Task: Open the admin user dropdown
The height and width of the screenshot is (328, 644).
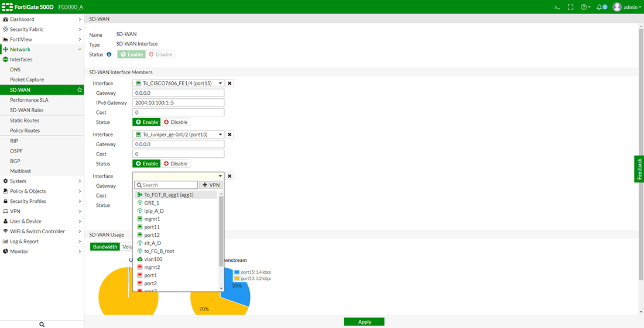Action: pyautogui.click(x=626, y=7)
